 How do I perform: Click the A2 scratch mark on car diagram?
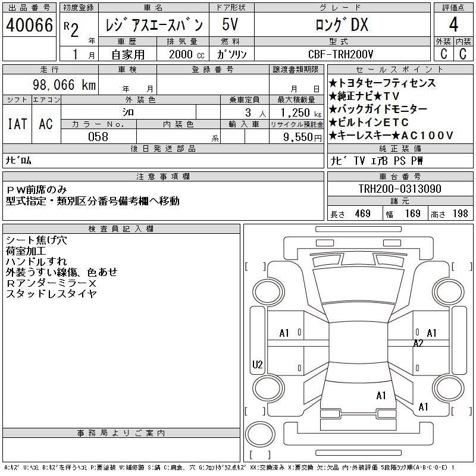[418, 343]
